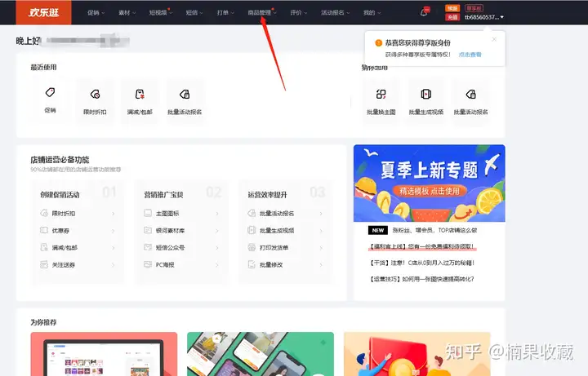Screen dimensions: 588x376
Task: Click the PC海报 image icon
Action: coord(148,264)
